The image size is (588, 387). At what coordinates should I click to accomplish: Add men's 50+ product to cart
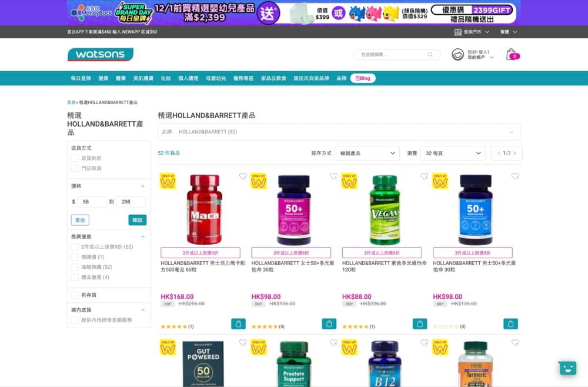[x=510, y=323]
